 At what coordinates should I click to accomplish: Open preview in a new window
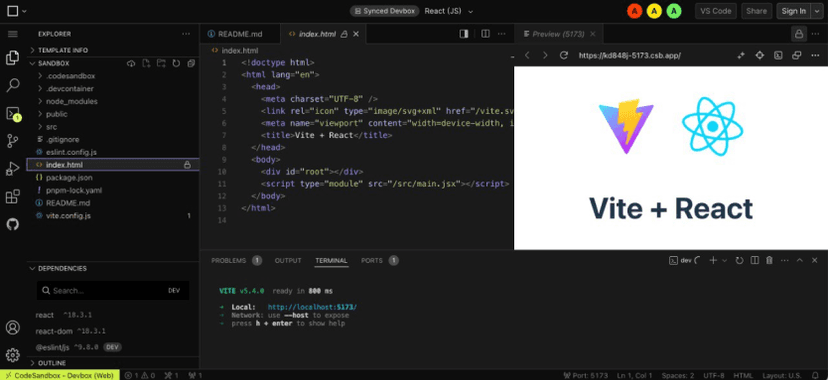(797, 55)
